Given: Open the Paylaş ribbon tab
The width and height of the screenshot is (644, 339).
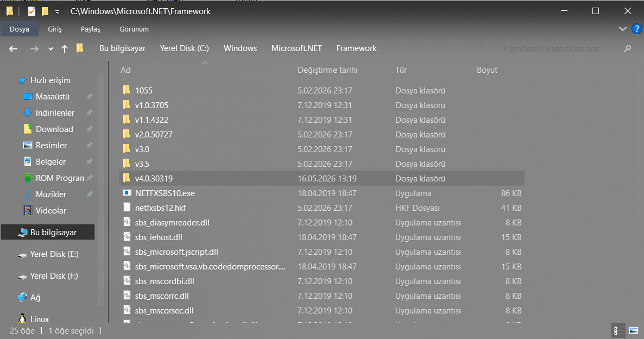Looking at the screenshot, I should pos(90,29).
